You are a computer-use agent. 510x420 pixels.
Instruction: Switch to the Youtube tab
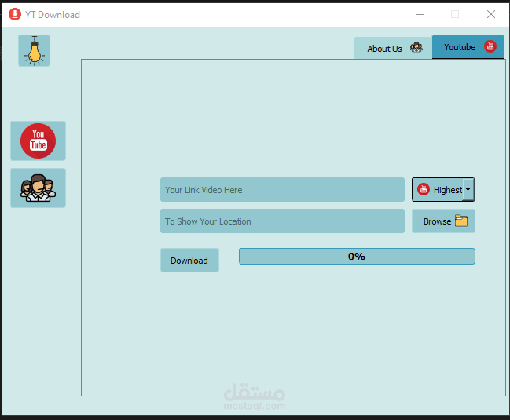point(468,47)
